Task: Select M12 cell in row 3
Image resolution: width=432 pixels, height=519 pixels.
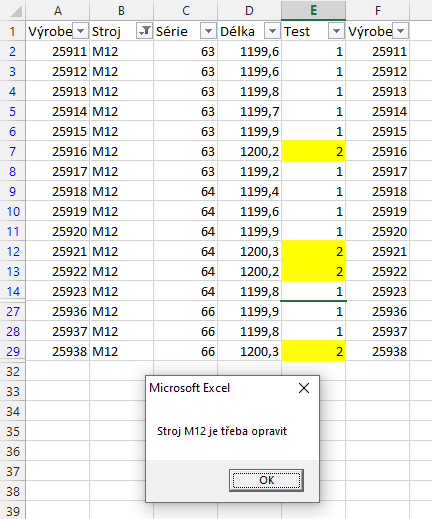Action: [x=121, y=71]
